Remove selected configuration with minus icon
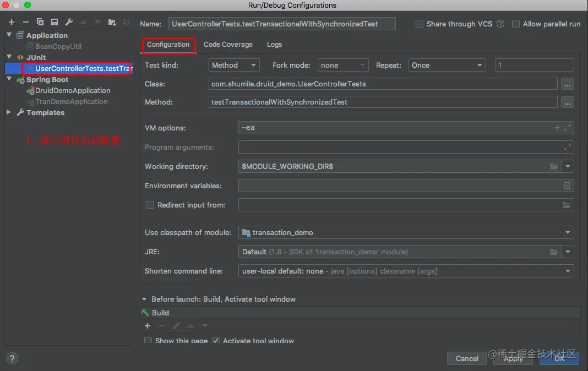 point(25,22)
